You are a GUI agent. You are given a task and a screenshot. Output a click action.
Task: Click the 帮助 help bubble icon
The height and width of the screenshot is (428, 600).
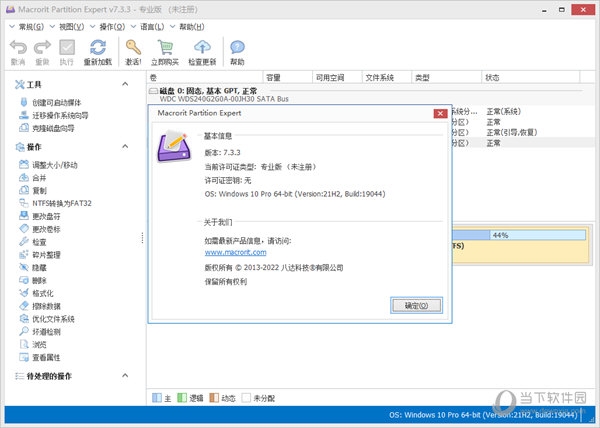[237, 47]
